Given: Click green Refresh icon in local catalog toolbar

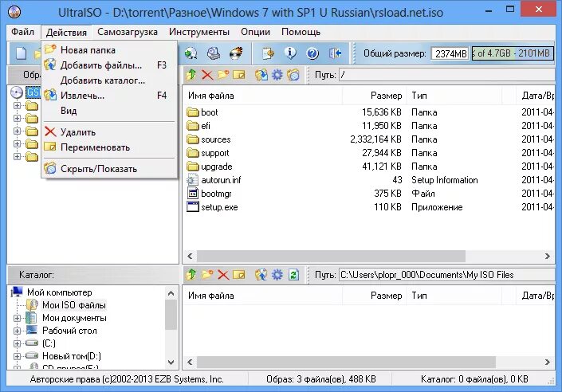Looking at the screenshot, I should 293,275.
